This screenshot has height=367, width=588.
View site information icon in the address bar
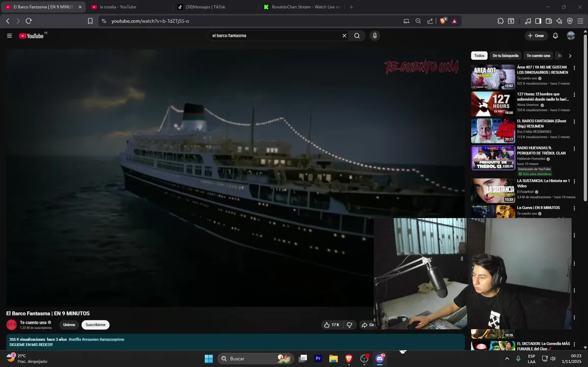(x=104, y=21)
